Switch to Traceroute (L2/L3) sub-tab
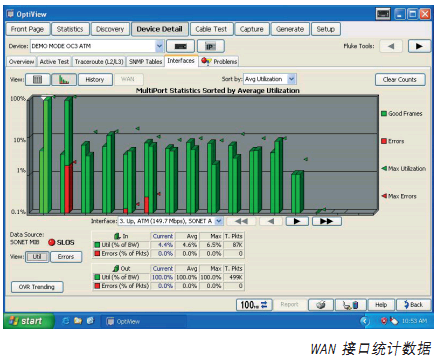Image resolution: width=438 pixels, height=362 pixels. (x=99, y=62)
